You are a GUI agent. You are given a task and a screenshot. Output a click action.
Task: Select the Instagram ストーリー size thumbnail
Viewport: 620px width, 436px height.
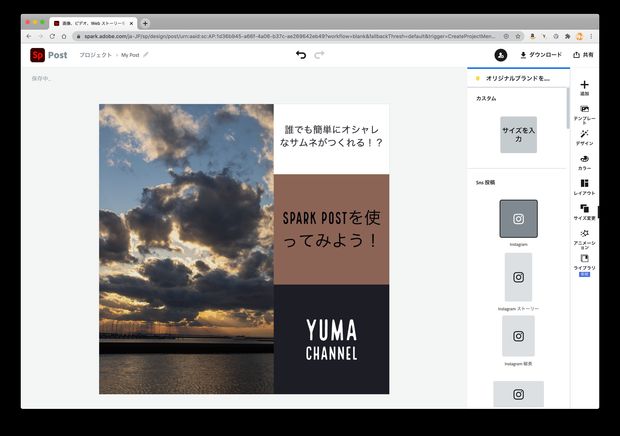(x=518, y=277)
